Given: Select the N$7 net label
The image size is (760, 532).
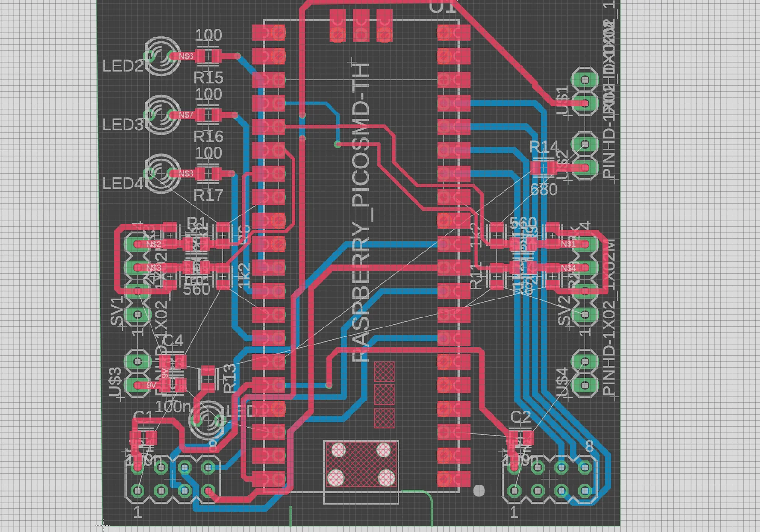Looking at the screenshot, I should click(x=186, y=115).
